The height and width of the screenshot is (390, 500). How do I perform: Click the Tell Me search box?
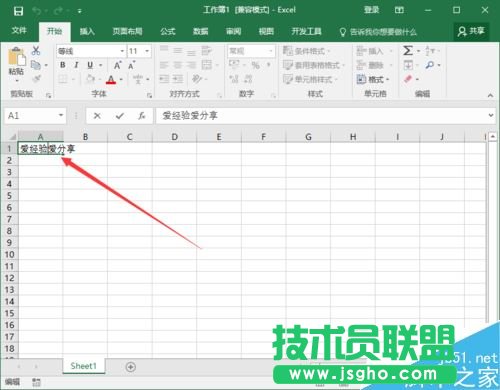click(x=378, y=32)
